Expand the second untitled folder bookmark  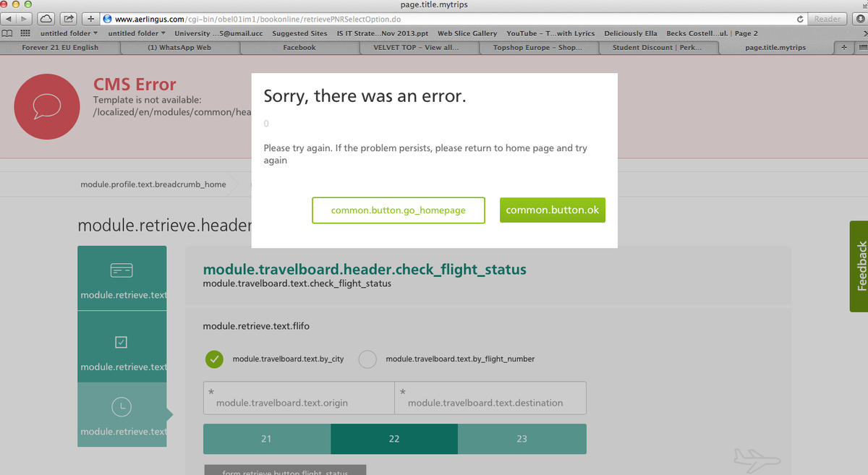point(136,33)
